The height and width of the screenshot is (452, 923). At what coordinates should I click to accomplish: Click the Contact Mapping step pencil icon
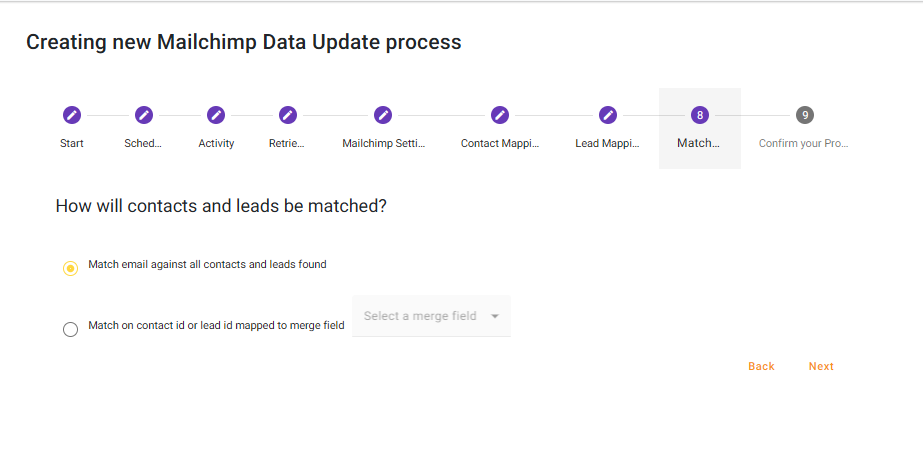(500, 115)
